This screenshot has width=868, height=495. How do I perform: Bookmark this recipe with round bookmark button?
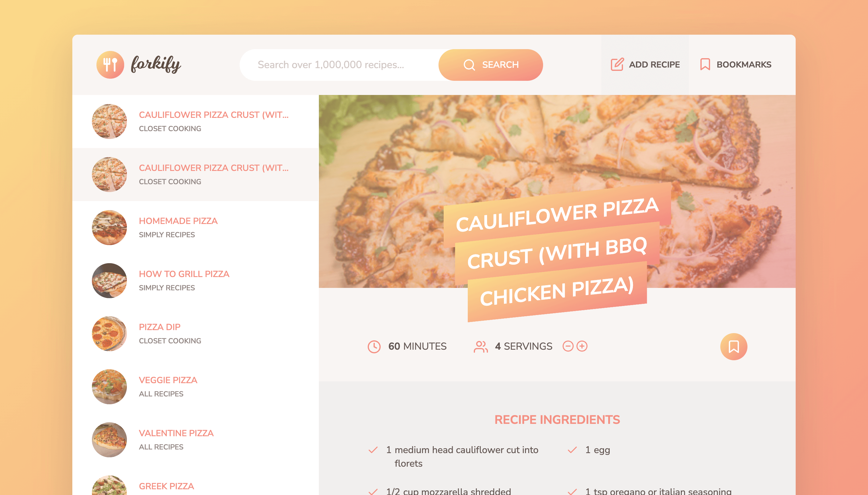point(734,346)
